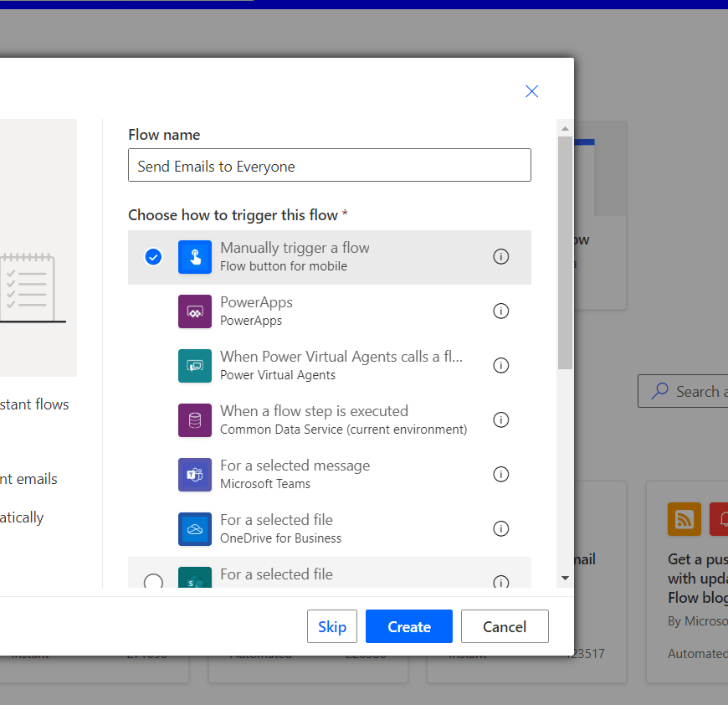Choose the PowerApps trigger option
Image resolution: width=728 pixels, height=705 pixels.
(330, 311)
